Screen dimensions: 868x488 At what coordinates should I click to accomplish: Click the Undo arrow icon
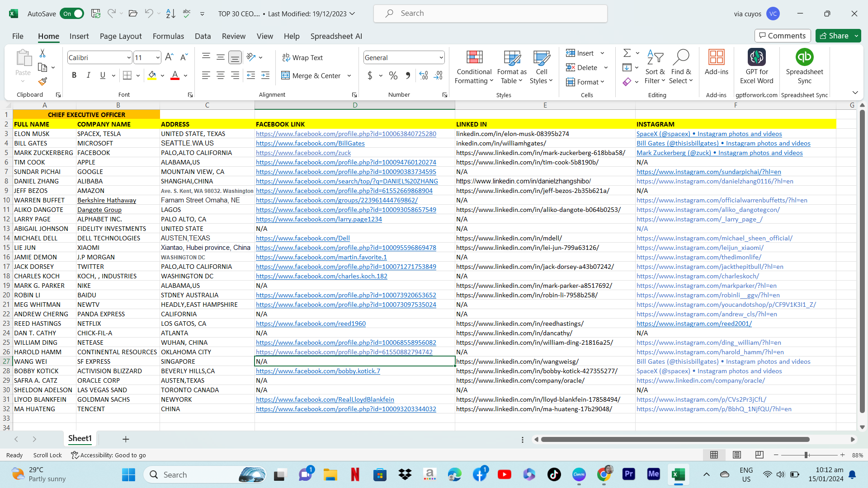click(149, 14)
